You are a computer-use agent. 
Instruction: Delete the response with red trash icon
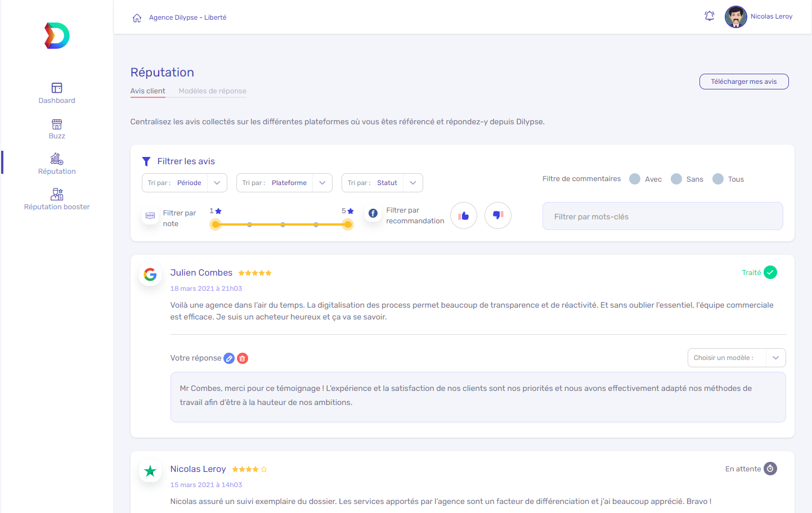tap(243, 358)
